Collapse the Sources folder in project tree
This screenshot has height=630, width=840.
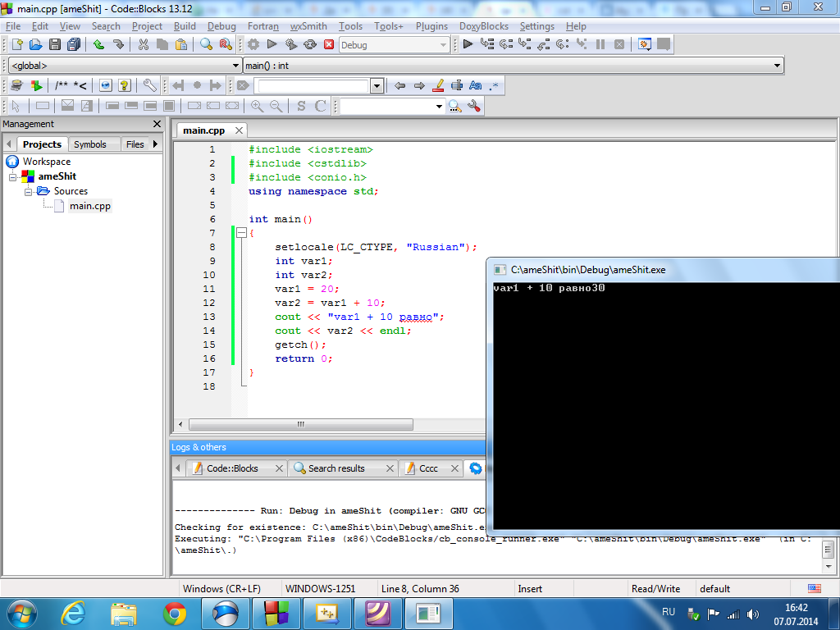click(29, 191)
